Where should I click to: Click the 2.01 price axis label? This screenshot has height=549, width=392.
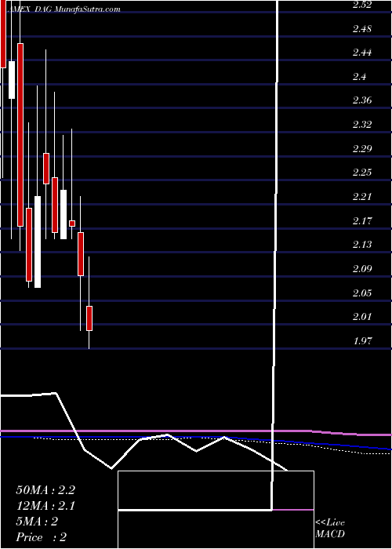(x=362, y=317)
